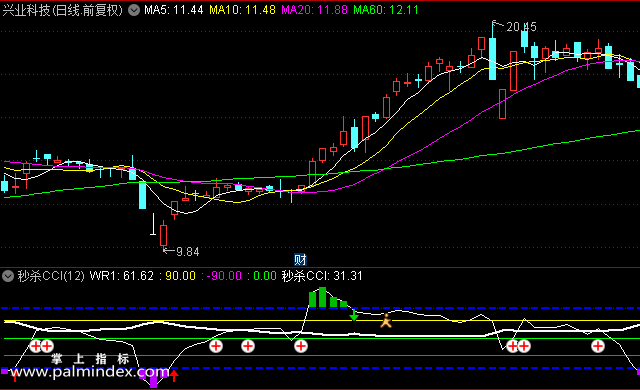Click the magenta -90.00 level value

tap(224, 276)
